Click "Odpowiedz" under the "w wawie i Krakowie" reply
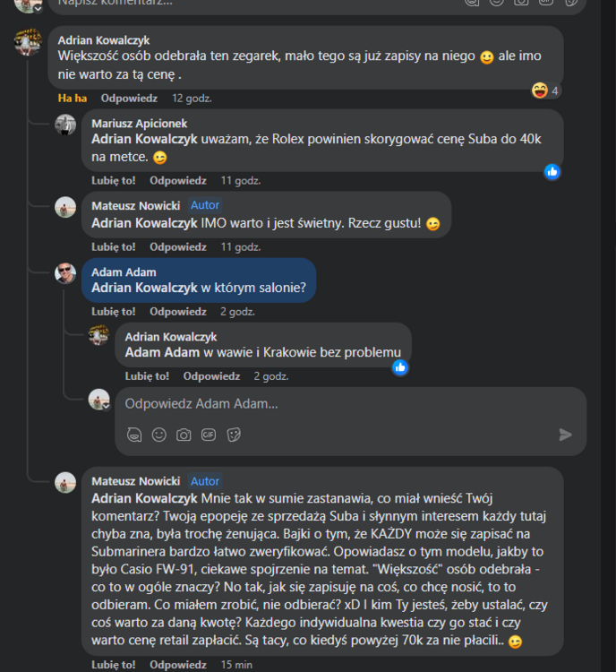 click(211, 376)
